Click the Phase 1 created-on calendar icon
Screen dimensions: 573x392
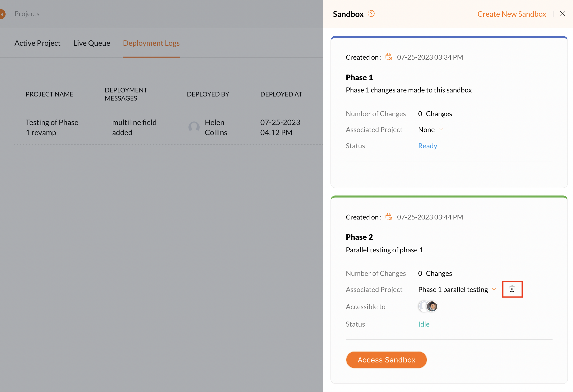[389, 57]
